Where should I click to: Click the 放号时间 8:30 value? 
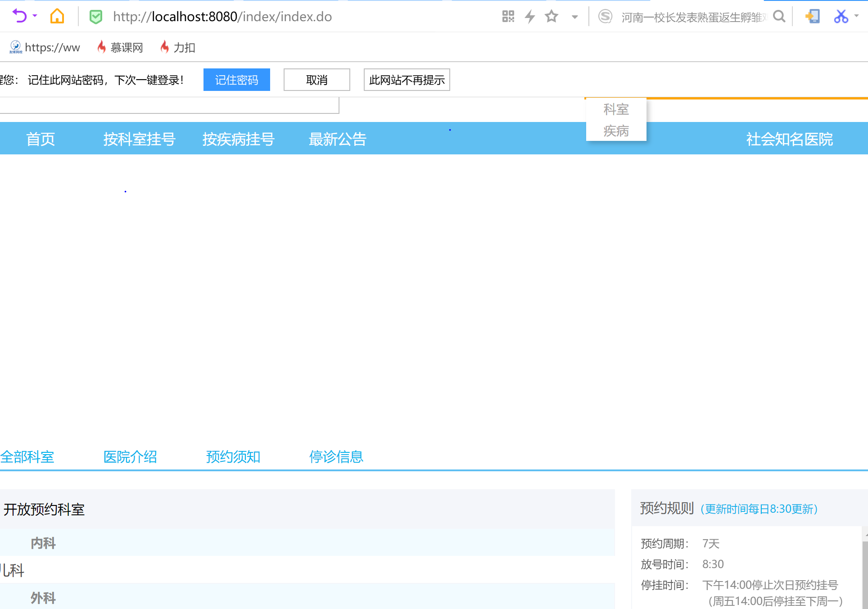713,564
